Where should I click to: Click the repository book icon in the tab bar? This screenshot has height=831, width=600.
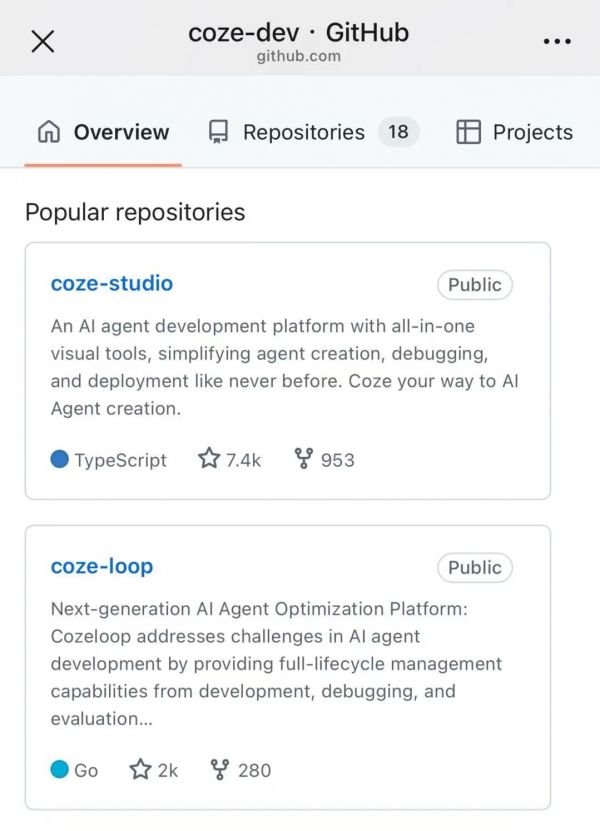(x=218, y=132)
